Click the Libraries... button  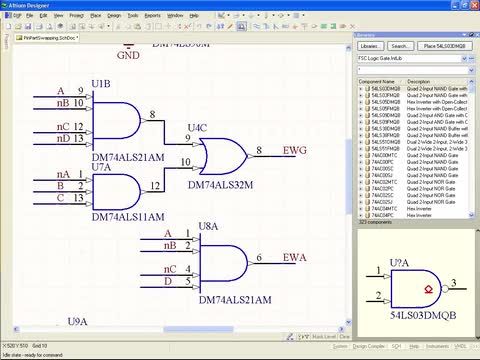[x=370, y=46]
